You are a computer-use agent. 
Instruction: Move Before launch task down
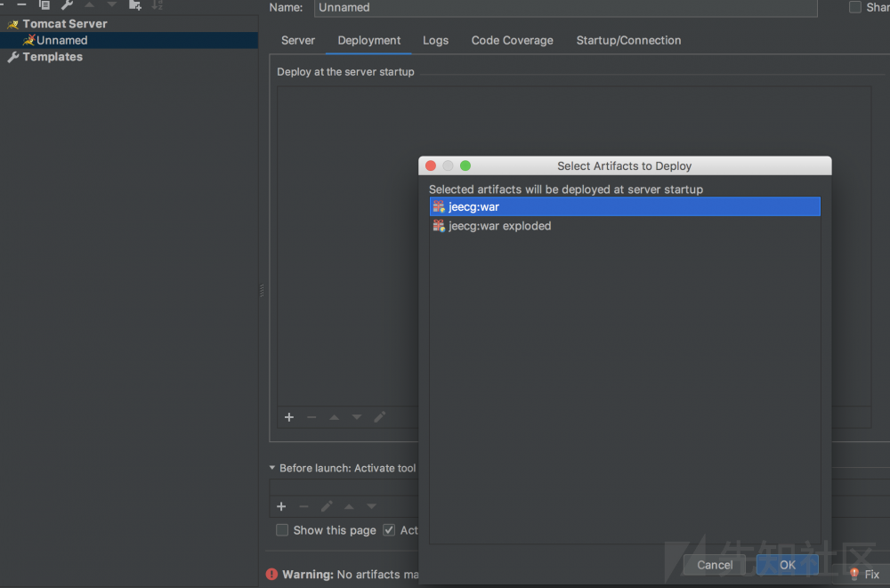click(371, 506)
